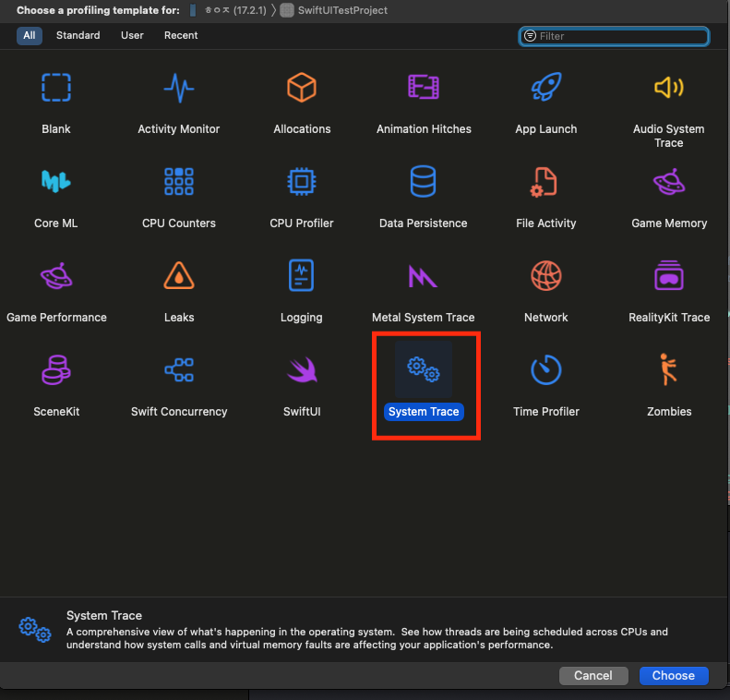
Task: Click the Animation Hitches label
Action: click(x=424, y=129)
